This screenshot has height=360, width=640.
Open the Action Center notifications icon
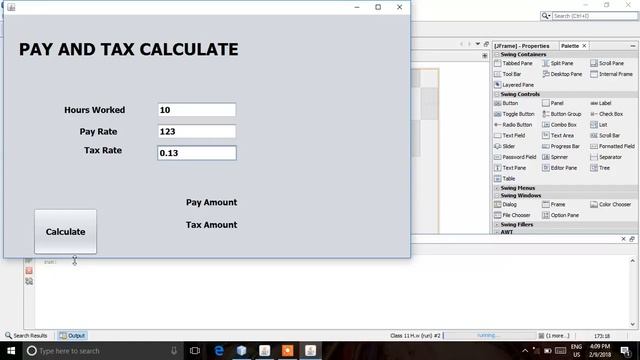point(625,351)
